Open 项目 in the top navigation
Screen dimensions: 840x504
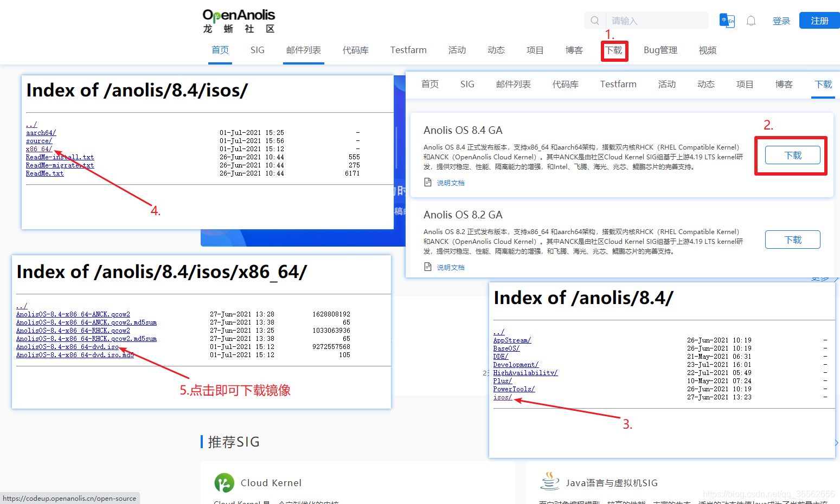click(x=535, y=50)
